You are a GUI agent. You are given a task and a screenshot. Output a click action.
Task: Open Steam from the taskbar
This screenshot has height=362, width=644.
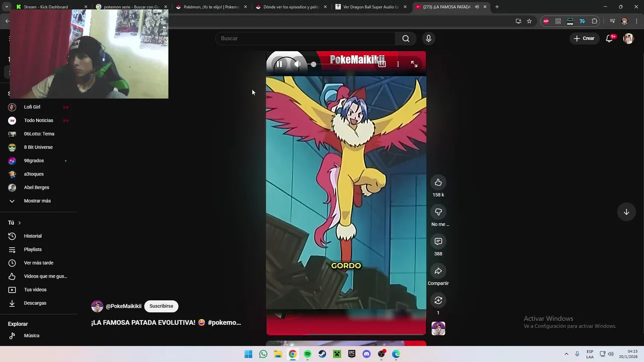tap(322, 354)
